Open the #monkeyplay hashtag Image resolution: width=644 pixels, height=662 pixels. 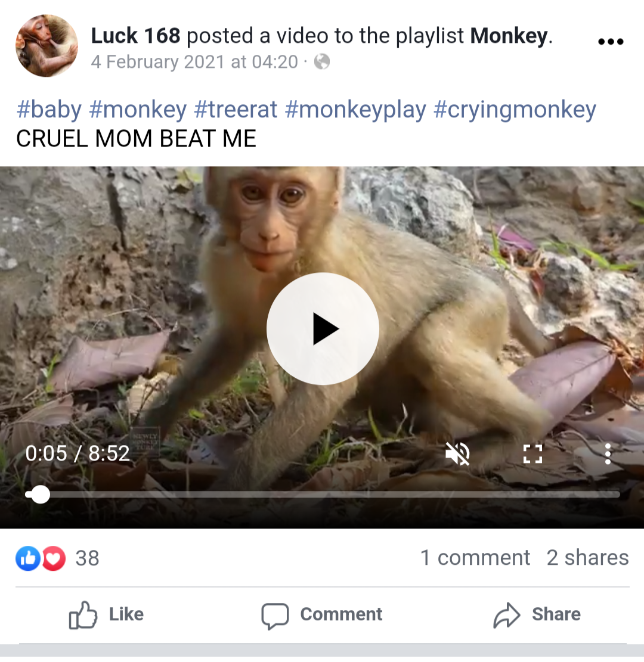point(355,110)
